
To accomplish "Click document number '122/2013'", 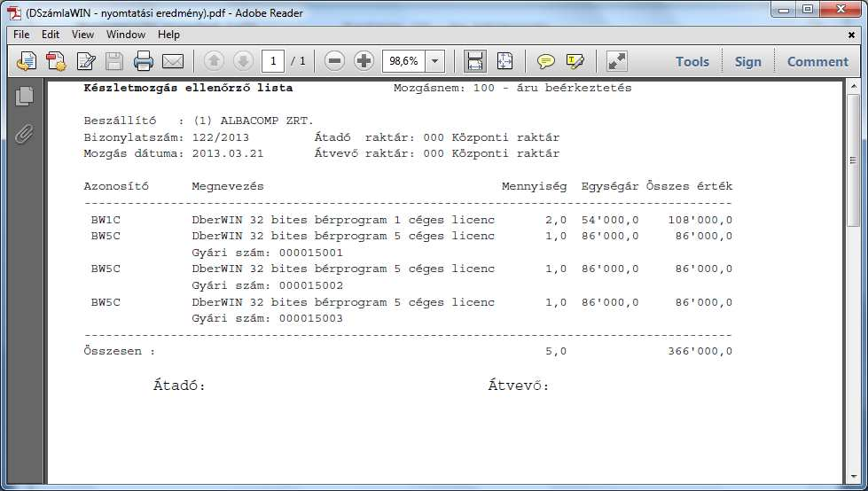I will (220, 137).
